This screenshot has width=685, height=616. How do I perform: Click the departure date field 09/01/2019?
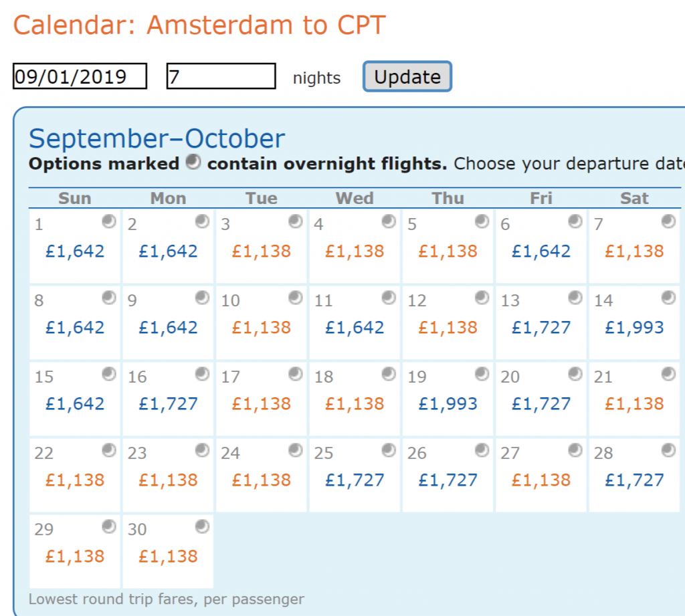[80, 76]
